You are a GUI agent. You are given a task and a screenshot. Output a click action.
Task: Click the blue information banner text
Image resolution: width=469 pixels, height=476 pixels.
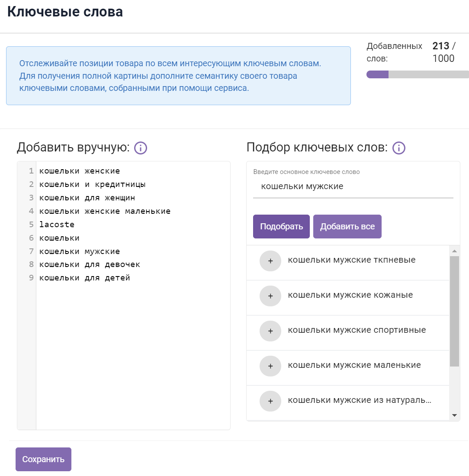click(x=170, y=76)
